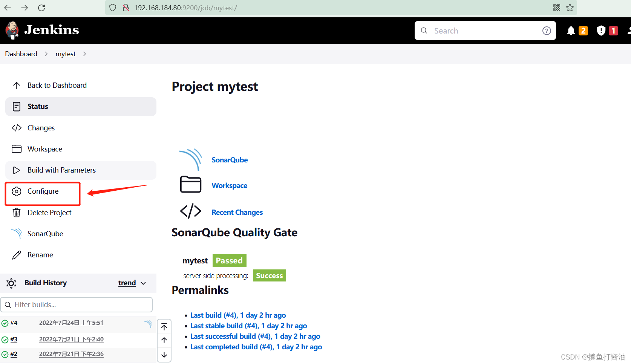Click success status icon for build #4
The width and height of the screenshot is (631, 364).
point(5,323)
